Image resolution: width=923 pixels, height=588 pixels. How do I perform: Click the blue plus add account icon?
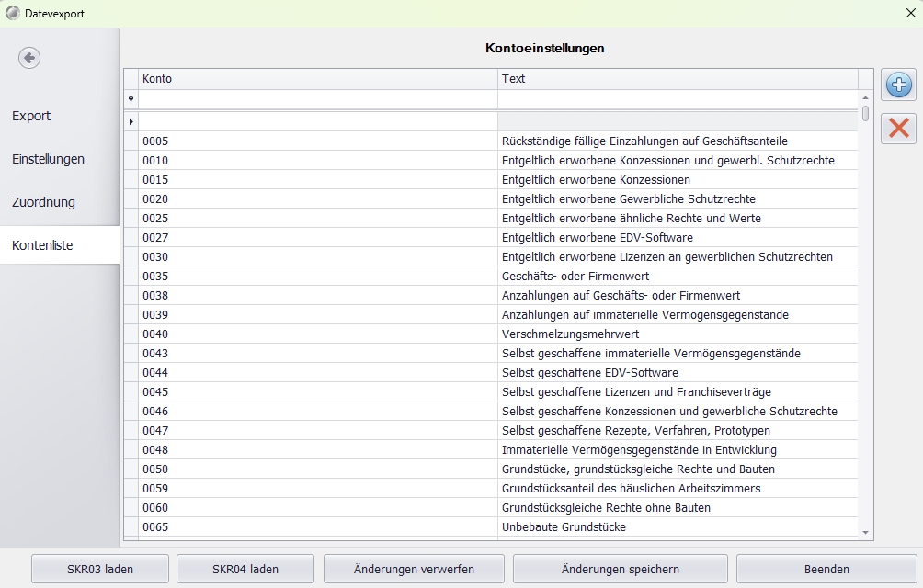tap(898, 85)
